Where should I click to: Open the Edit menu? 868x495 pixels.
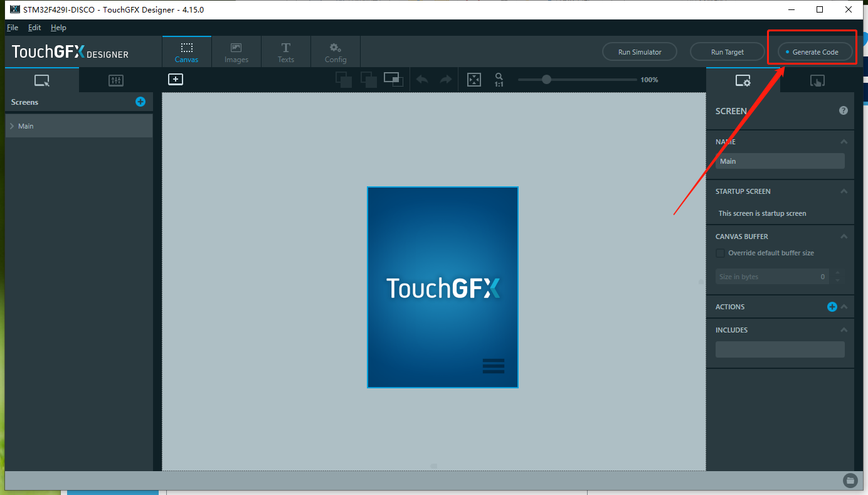pos(34,28)
